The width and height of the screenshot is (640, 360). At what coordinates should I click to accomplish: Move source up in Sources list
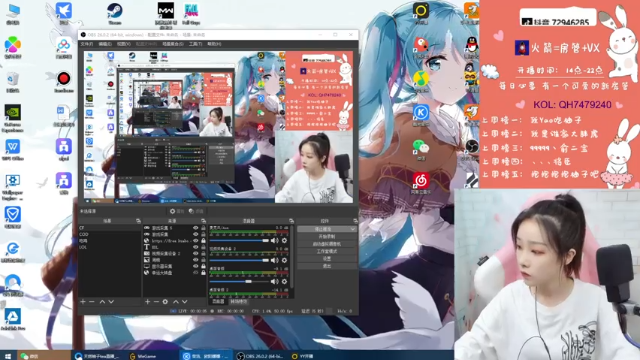[176, 302]
